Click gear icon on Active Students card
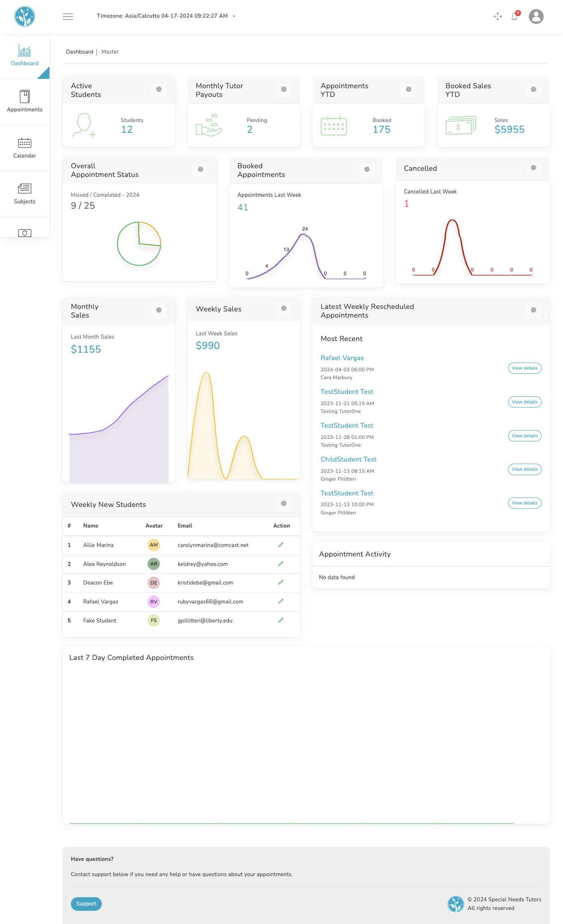The height and width of the screenshot is (924, 563). point(159,90)
